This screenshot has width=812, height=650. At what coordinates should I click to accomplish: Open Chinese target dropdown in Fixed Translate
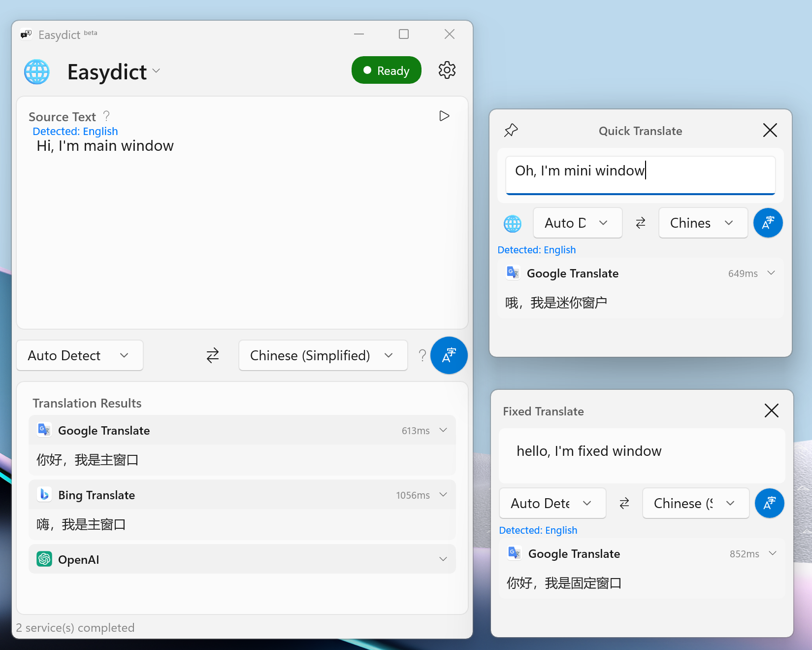(696, 503)
